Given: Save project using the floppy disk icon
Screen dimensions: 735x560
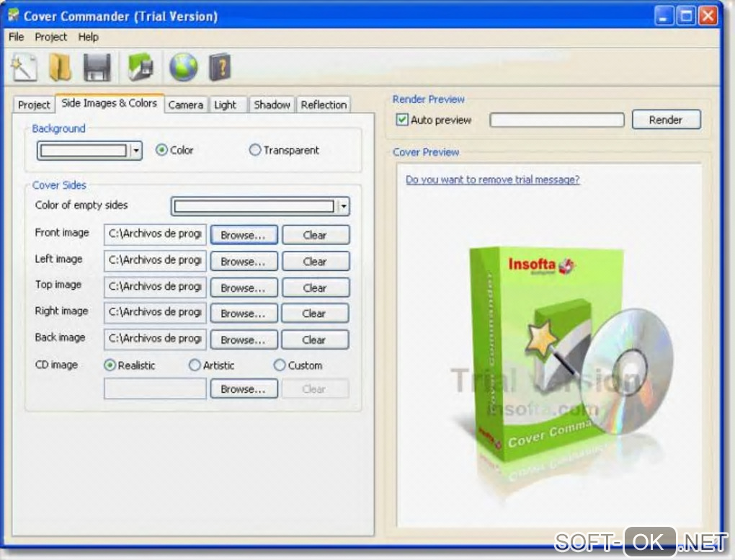Looking at the screenshot, I should click(97, 68).
